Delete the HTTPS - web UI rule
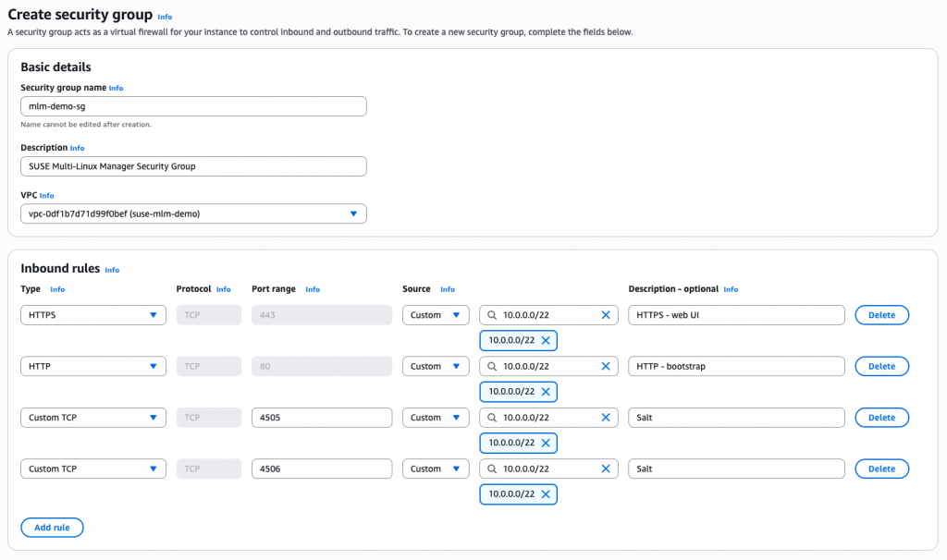Image resolution: width=947 pixels, height=560 pixels. (x=881, y=315)
